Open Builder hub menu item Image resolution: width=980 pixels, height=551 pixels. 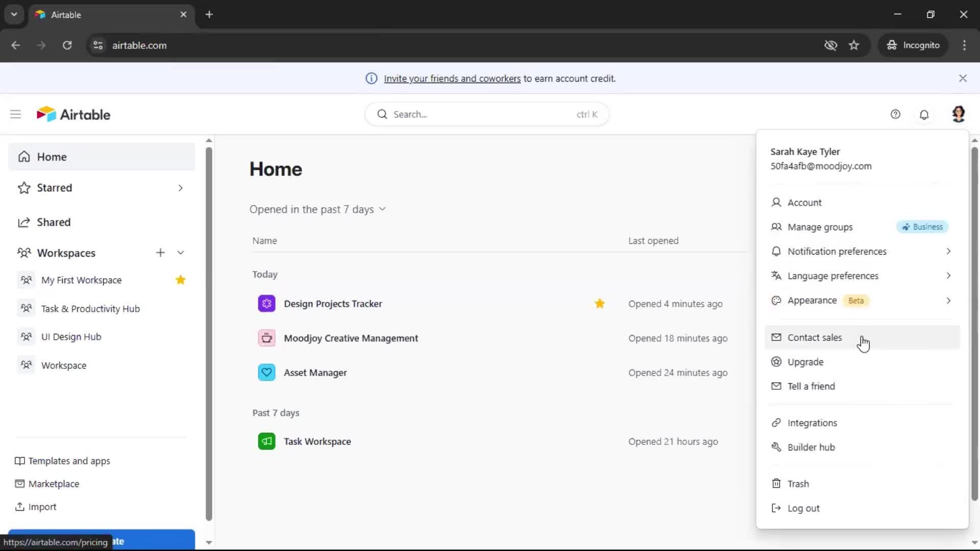tap(862, 447)
